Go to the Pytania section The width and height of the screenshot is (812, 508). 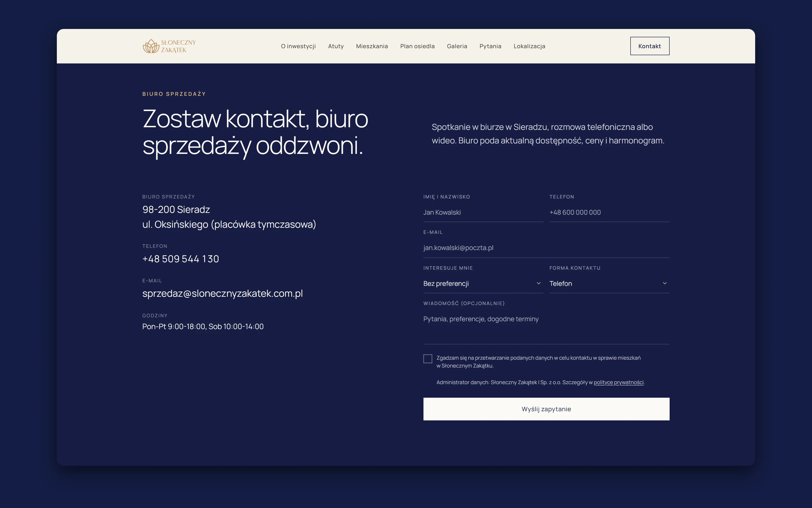[490, 46]
